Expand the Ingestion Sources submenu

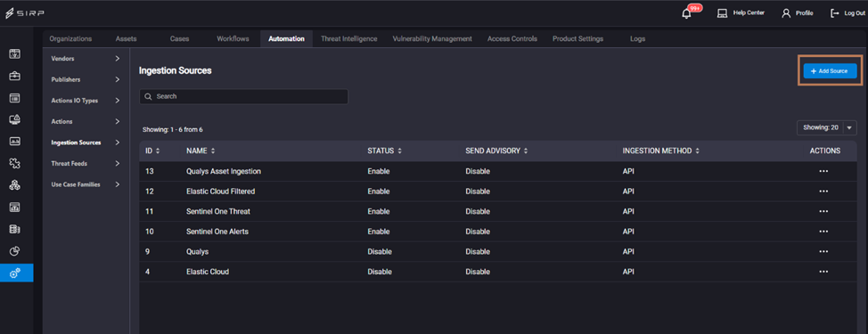[x=117, y=143]
